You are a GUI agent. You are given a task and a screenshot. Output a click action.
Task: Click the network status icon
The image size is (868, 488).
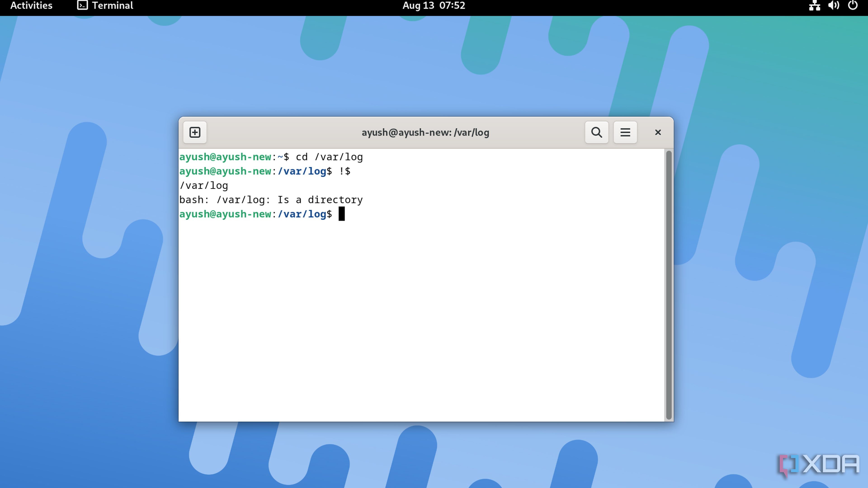[x=814, y=6]
